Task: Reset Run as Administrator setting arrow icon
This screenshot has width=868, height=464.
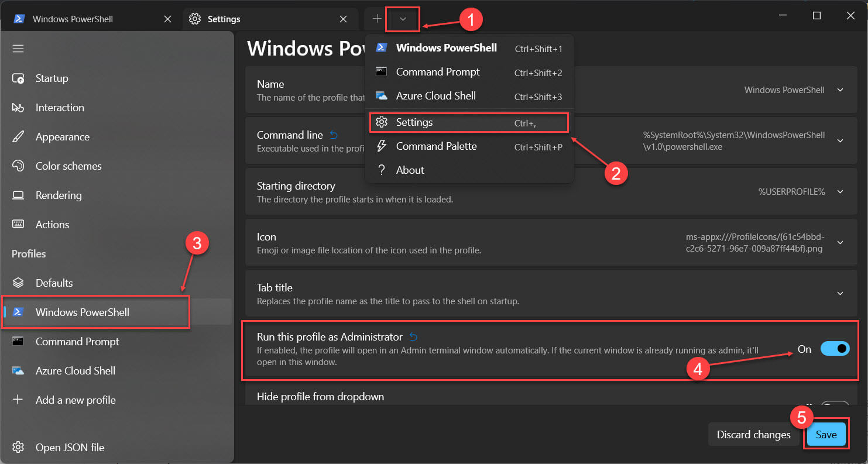Action: (413, 337)
